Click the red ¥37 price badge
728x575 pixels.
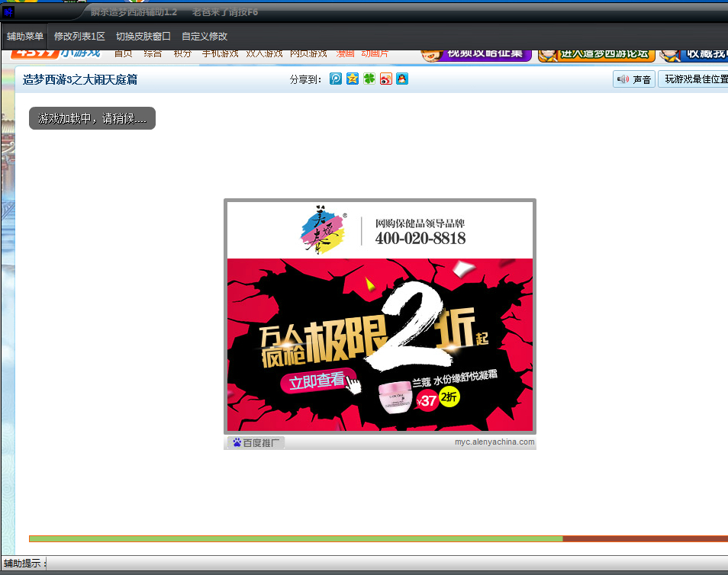pyautogui.click(x=427, y=400)
